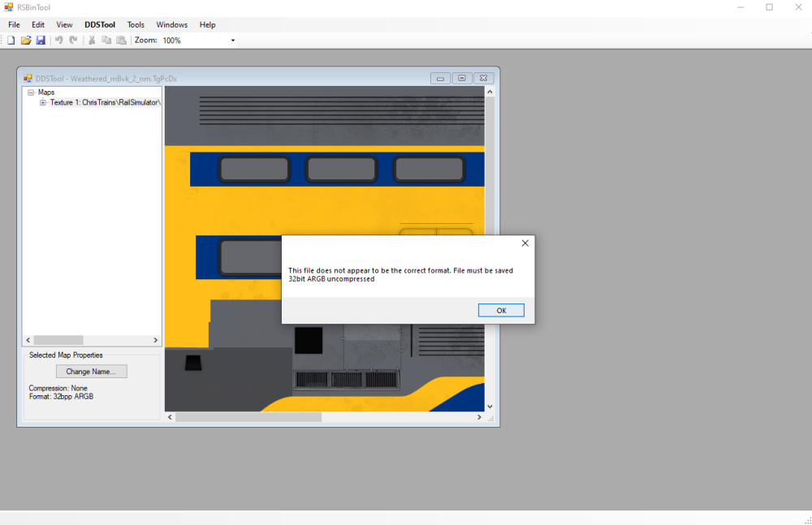Viewport: 812px width, 525px height.
Task: Click the Copy toolbar icon
Action: coord(106,41)
